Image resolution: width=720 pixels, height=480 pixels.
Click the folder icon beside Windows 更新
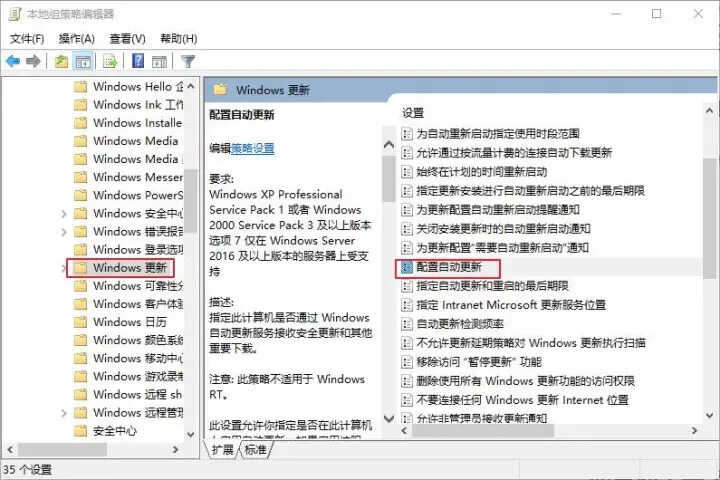[80, 268]
